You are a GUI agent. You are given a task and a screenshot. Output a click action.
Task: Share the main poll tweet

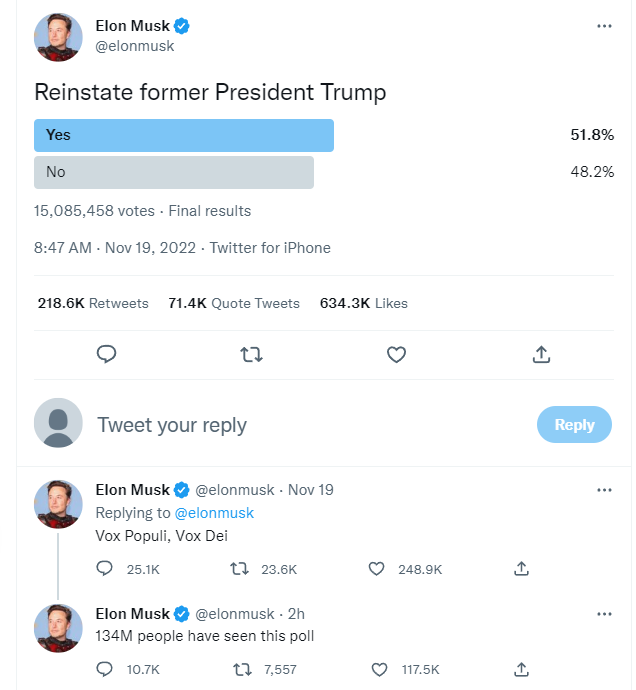541,354
